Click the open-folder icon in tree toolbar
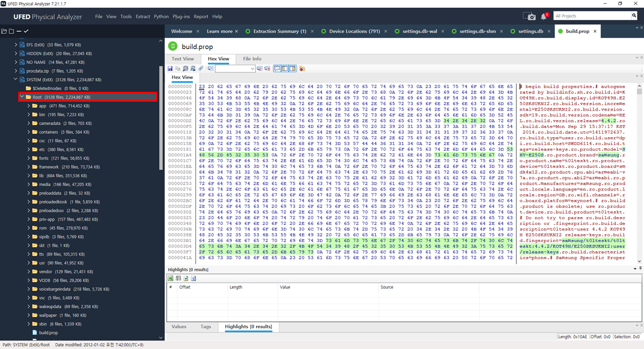The width and height of the screenshot is (644, 349). [4, 31]
